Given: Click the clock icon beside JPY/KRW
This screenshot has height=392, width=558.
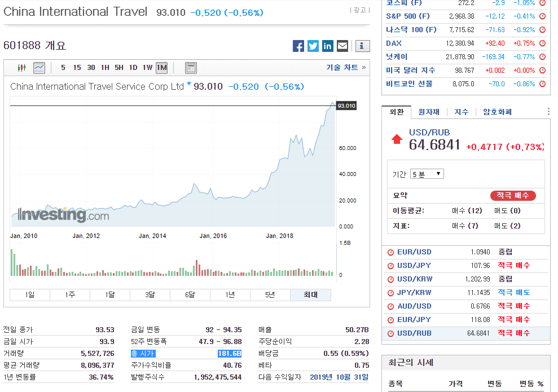Looking at the screenshot, I should click(x=390, y=293).
